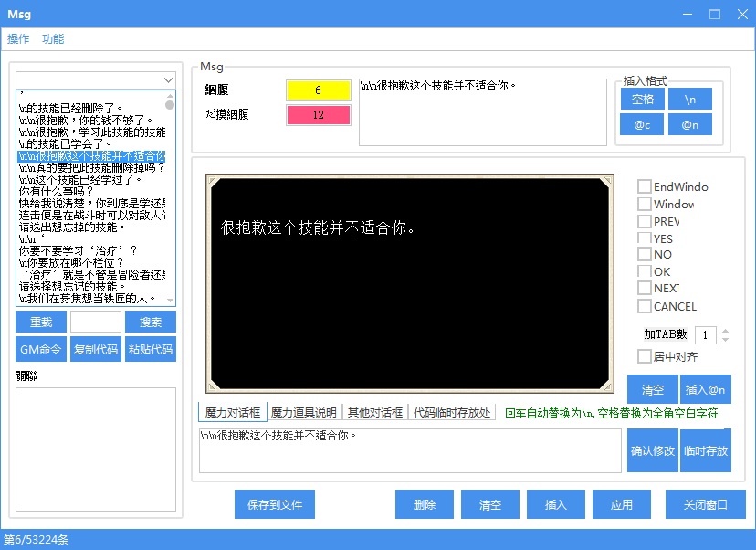This screenshot has width=756, height=550.
Task: Click the bottom row 清空 button
Action: click(x=490, y=504)
